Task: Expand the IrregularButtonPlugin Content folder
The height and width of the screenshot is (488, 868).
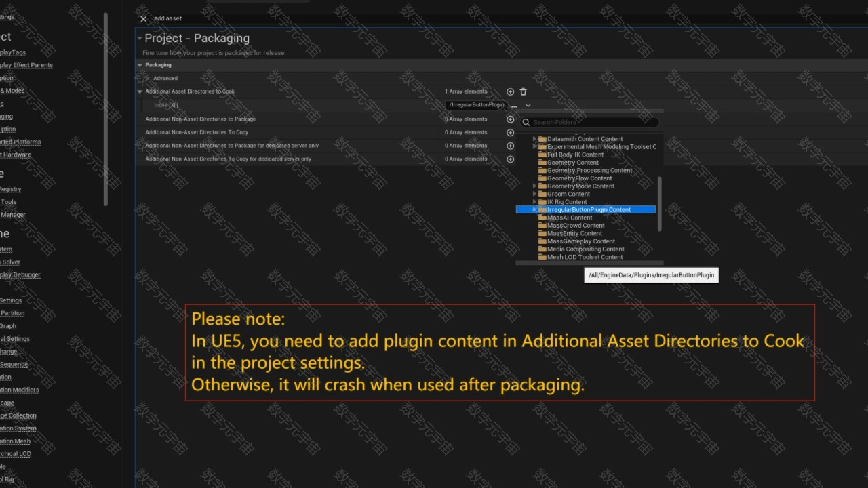Action: 534,210
